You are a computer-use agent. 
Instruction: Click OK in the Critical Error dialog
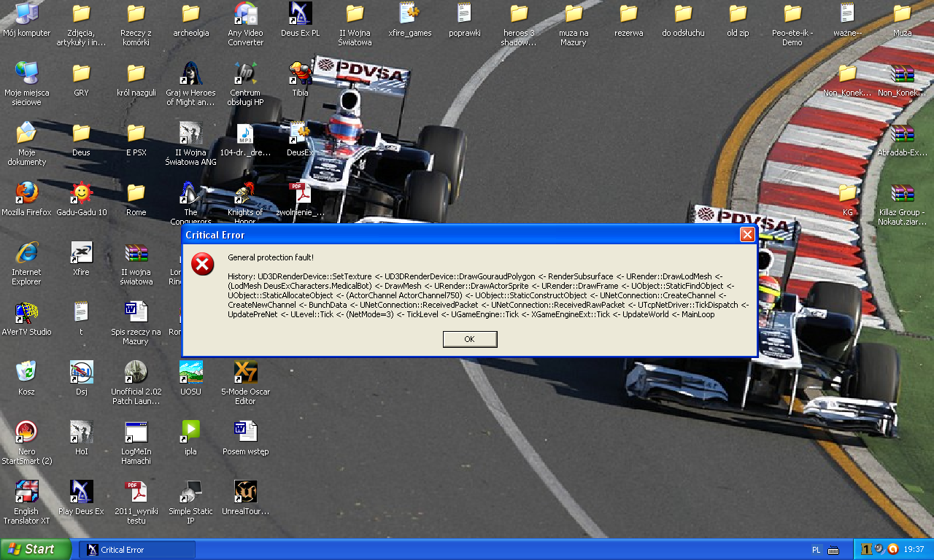[469, 339]
